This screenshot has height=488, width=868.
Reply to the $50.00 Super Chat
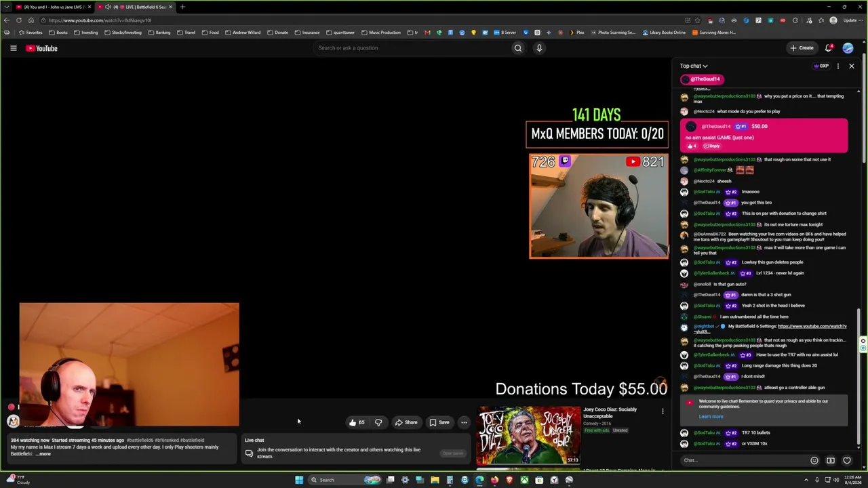coord(711,146)
